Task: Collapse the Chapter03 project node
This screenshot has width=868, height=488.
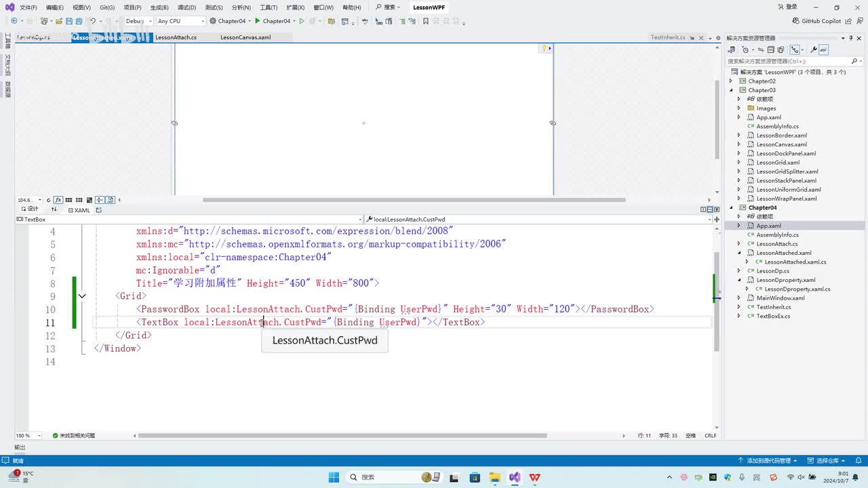Action: pos(731,90)
